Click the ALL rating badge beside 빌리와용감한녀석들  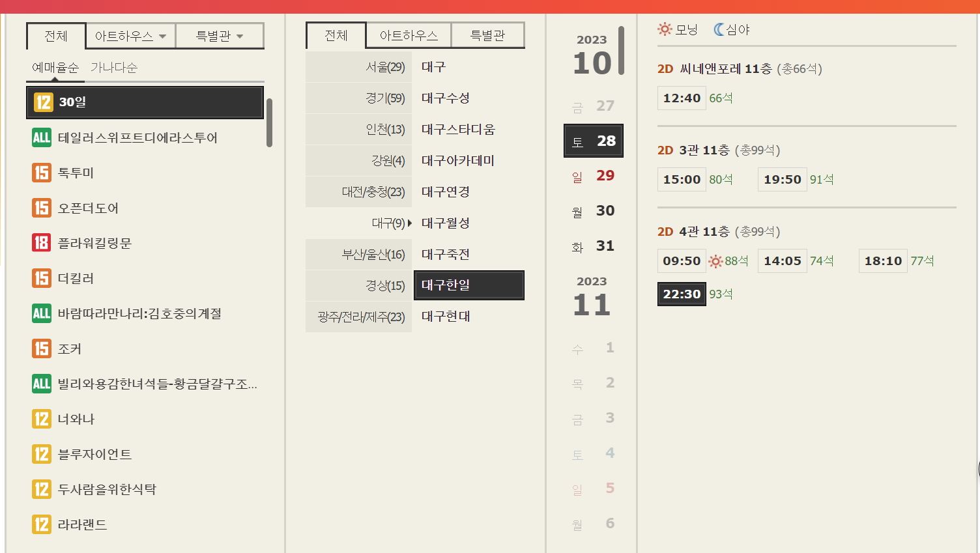point(42,384)
